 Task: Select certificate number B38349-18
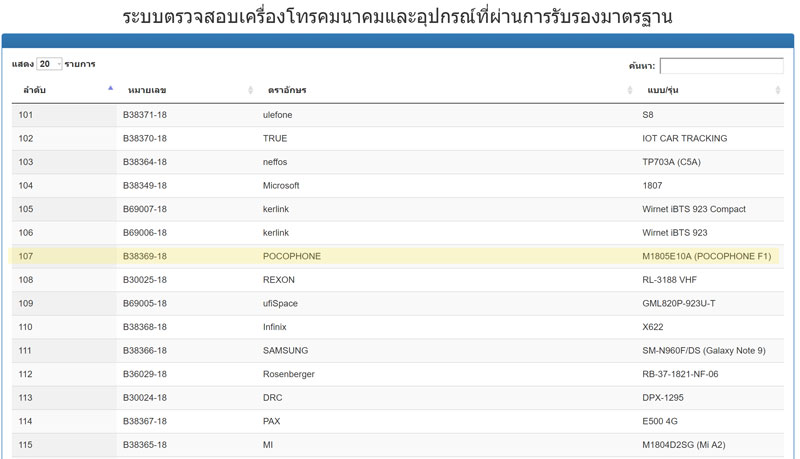(145, 185)
